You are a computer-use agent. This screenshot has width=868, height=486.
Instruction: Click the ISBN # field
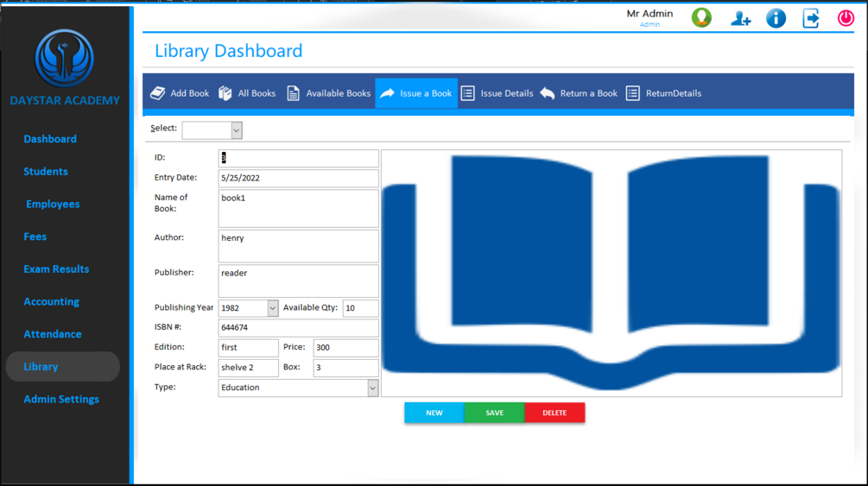298,328
